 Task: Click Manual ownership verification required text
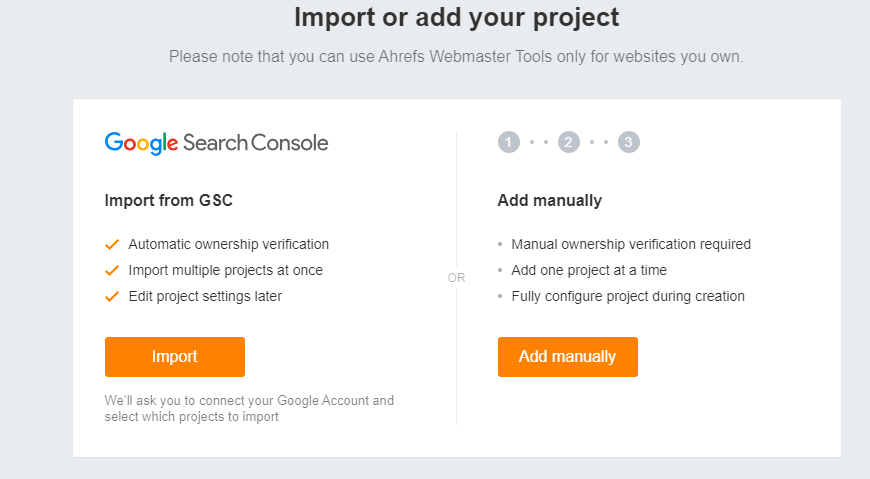[631, 244]
